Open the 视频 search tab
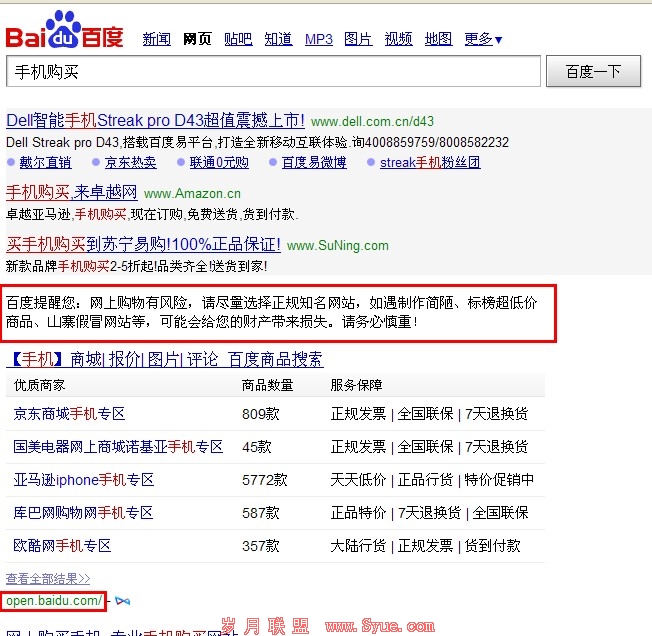 398,39
